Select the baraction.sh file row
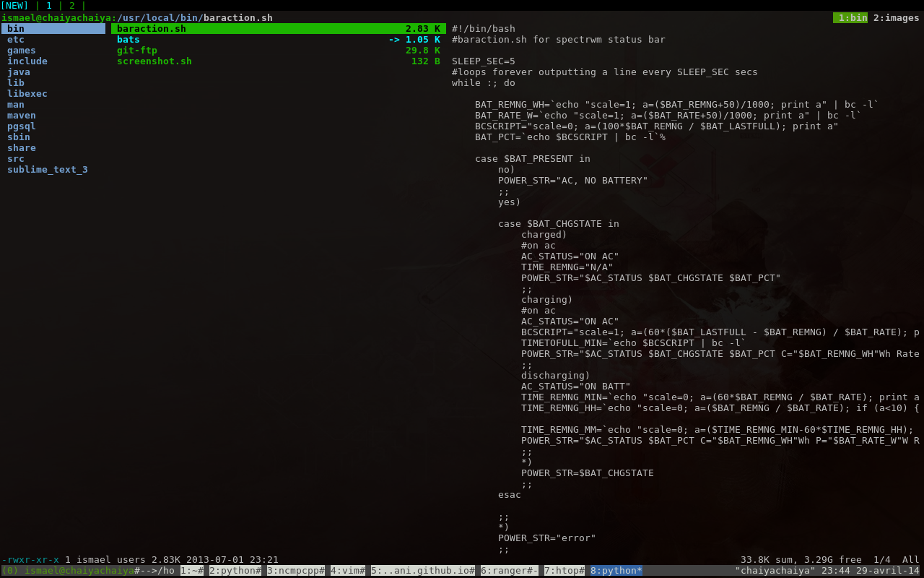The height and width of the screenshot is (578, 924). [x=279, y=29]
